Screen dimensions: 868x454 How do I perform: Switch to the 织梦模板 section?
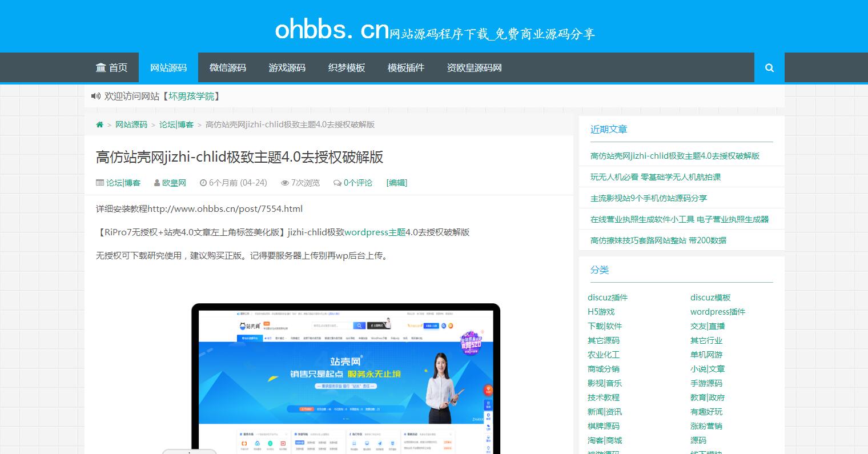tap(346, 67)
